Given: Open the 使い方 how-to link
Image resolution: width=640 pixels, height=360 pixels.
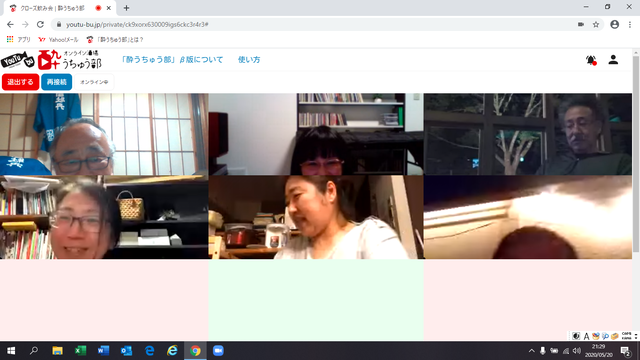Looking at the screenshot, I should [249, 60].
